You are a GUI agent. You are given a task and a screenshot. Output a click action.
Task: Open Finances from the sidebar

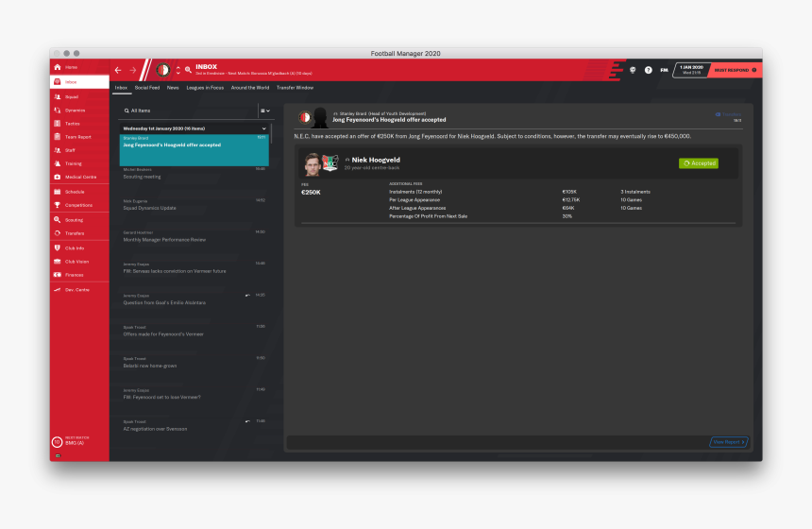pyautogui.click(x=79, y=275)
